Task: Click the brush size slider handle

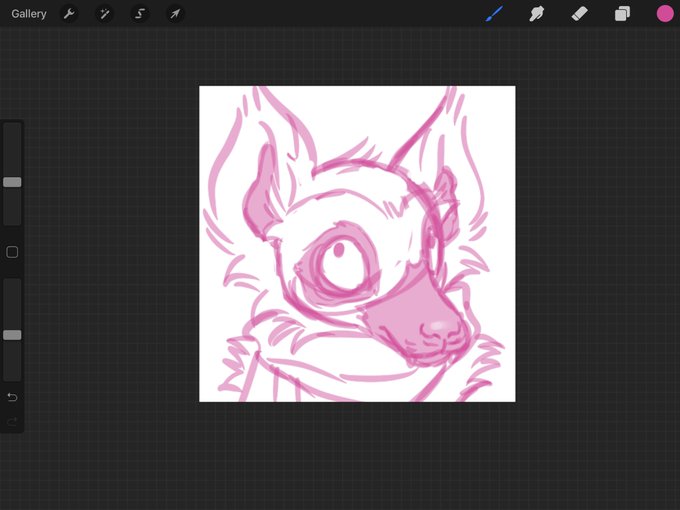Action: pyautogui.click(x=12, y=182)
